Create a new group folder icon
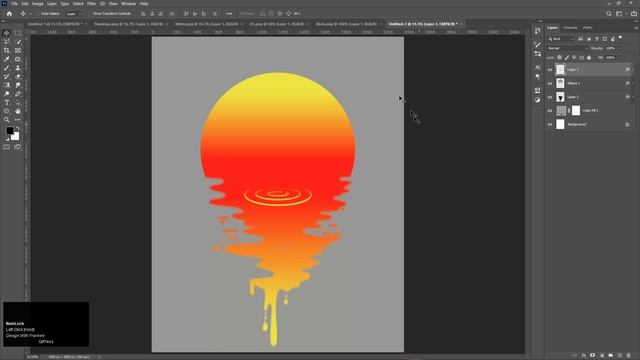Image resolution: width=640 pixels, height=360 pixels. (x=611, y=356)
